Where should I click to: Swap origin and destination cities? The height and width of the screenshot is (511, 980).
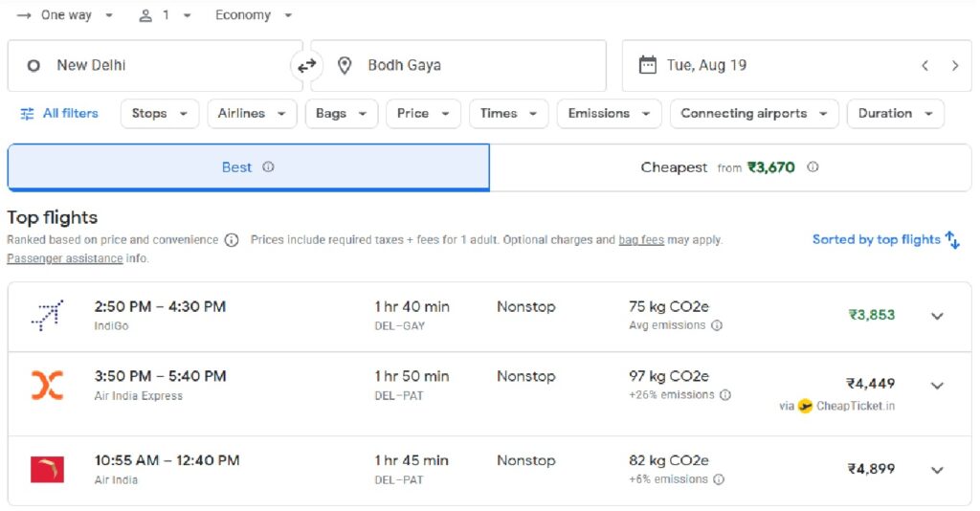(306, 66)
